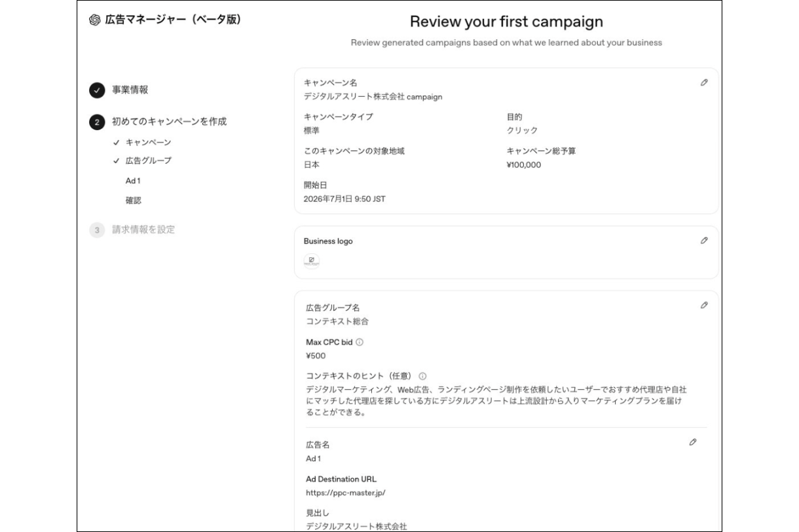The height and width of the screenshot is (532, 799).
Task: Click the total budget value ¥100,000
Action: pos(524,165)
